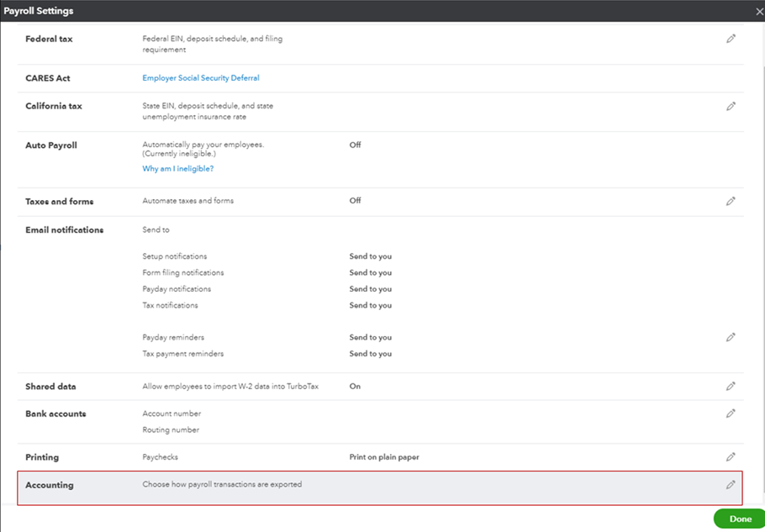This screenshot has height=532, width=765.
Task: Edit Bank accounts pencil icon
Action: pyautogui.click(x=731, y=413)
